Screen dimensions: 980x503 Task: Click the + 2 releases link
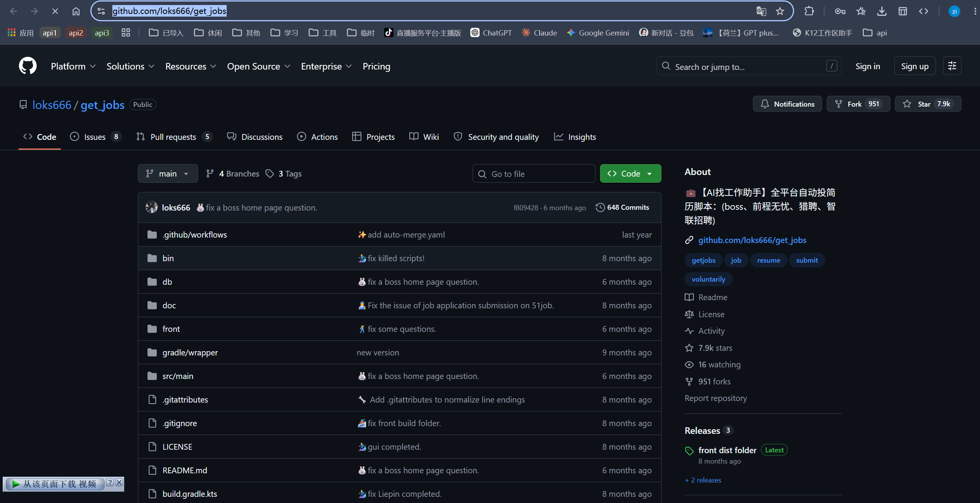click(703, 480)
